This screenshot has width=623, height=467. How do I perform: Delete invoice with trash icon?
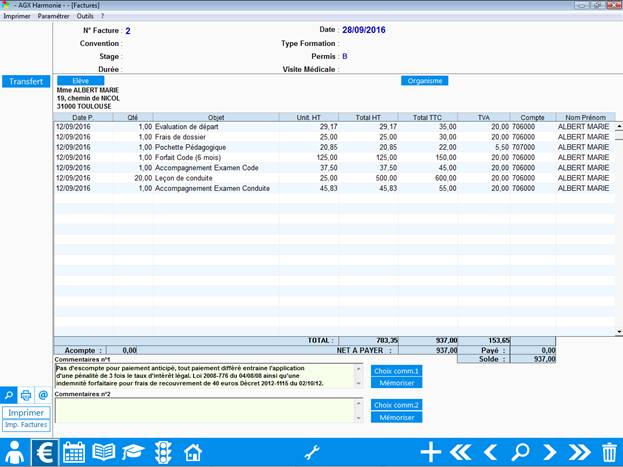(x=609, y=452)
